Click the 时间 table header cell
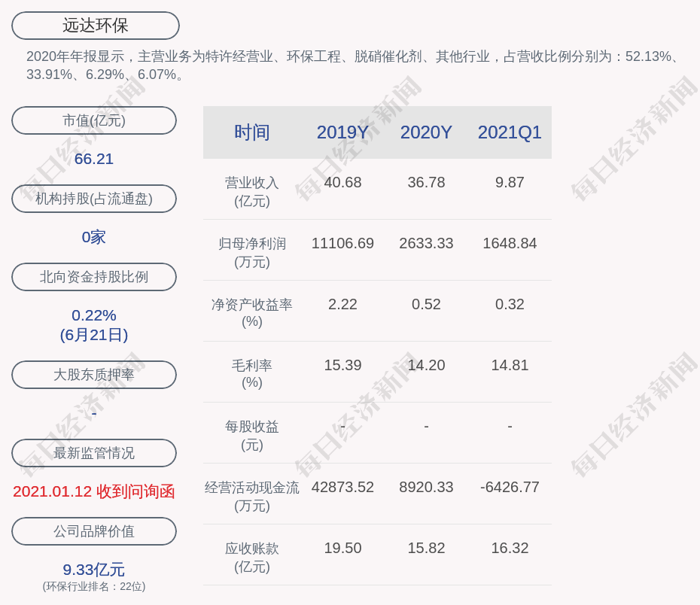The image size is (700, 605). [251, 132]
